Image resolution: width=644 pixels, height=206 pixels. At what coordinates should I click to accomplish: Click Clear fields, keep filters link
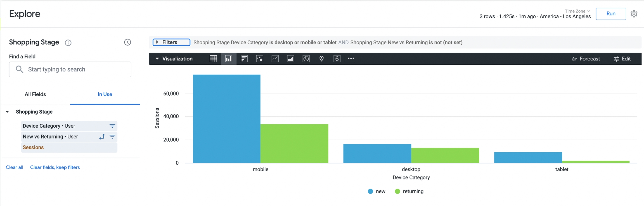pyautogui.click(x=55, y=167)
